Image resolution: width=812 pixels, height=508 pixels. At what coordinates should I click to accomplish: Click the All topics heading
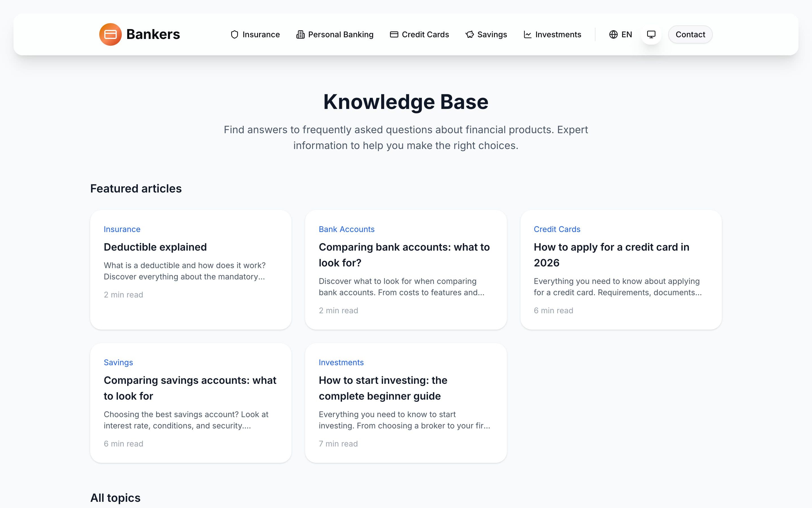[115, 498]
